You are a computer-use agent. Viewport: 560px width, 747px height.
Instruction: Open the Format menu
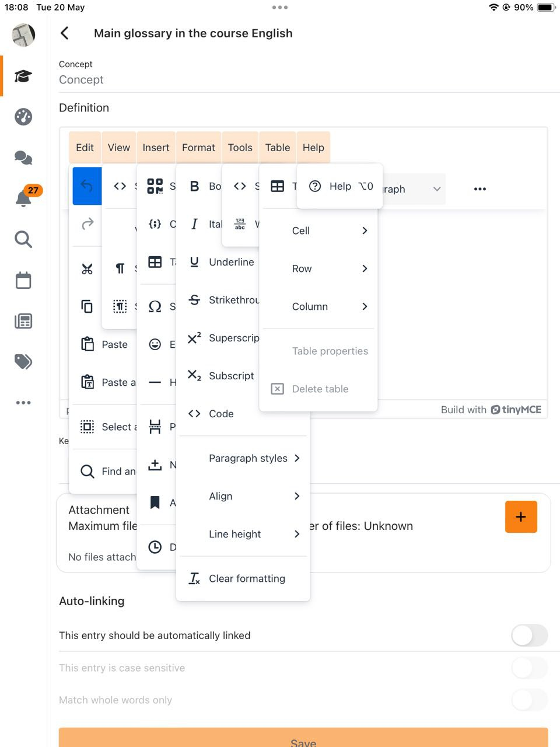pos(198,148)
